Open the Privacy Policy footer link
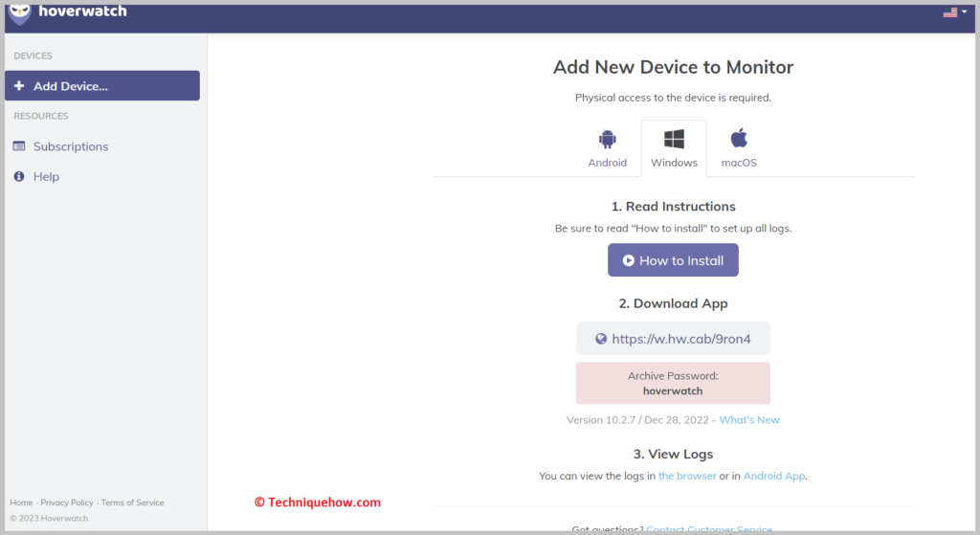This screenshot has width=980, height=535. pos(67,502)
